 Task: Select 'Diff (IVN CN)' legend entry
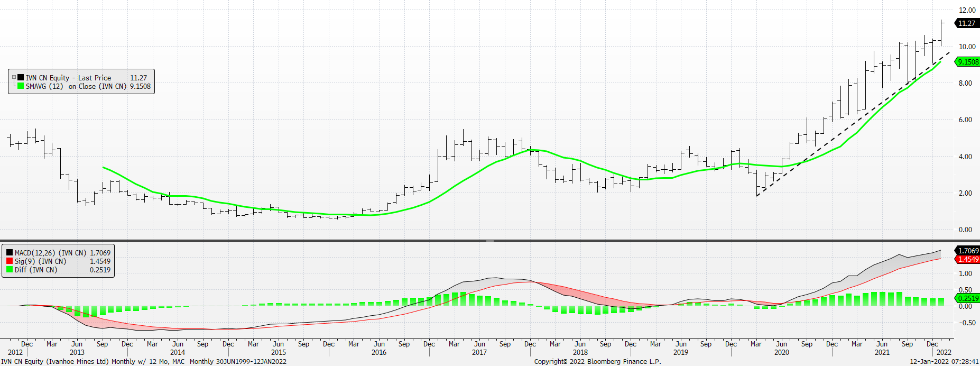[36, 270]
